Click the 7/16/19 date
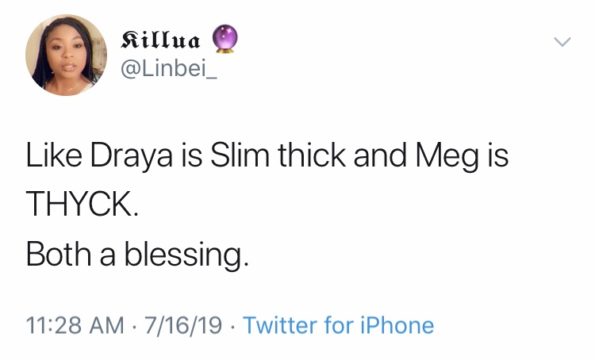The width and height of the screenshot is (595, 360). point(183,325)
